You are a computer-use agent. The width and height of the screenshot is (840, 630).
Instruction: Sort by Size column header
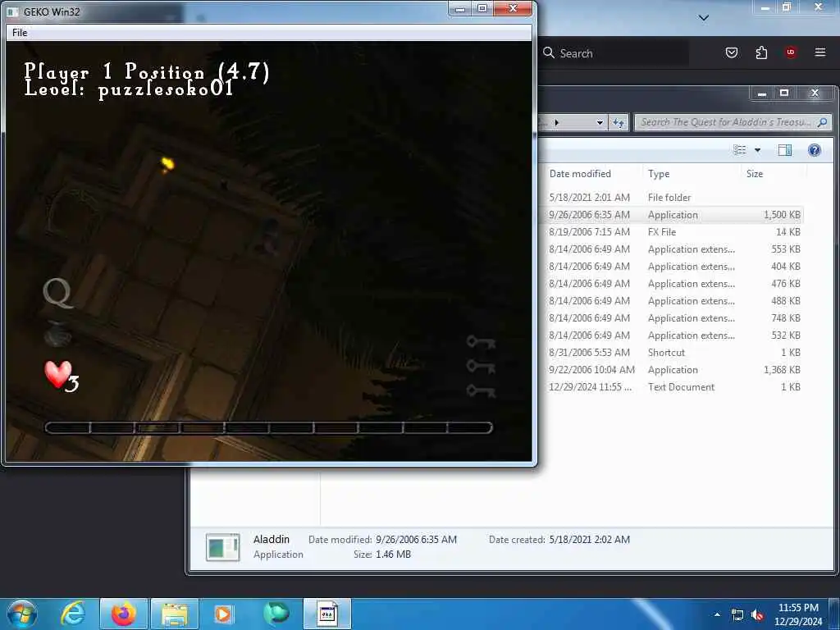[755, 174]
